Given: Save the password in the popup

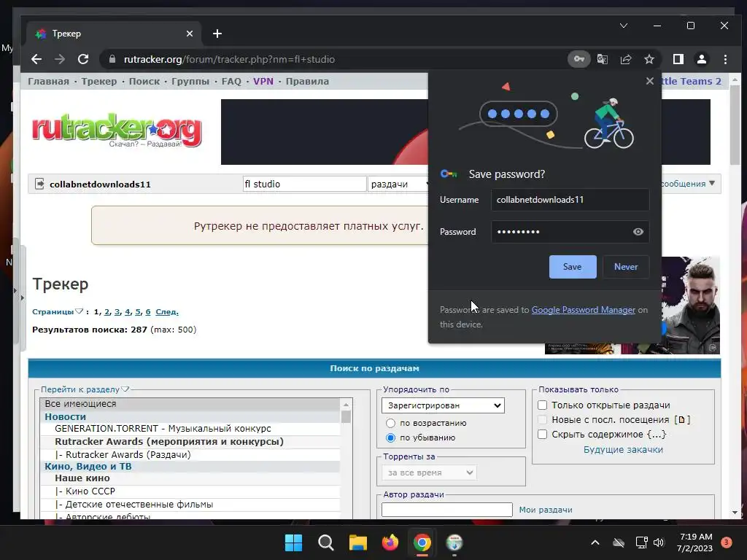Looking at the screenshot, I should pyautogui.click(x=573, y=267).
